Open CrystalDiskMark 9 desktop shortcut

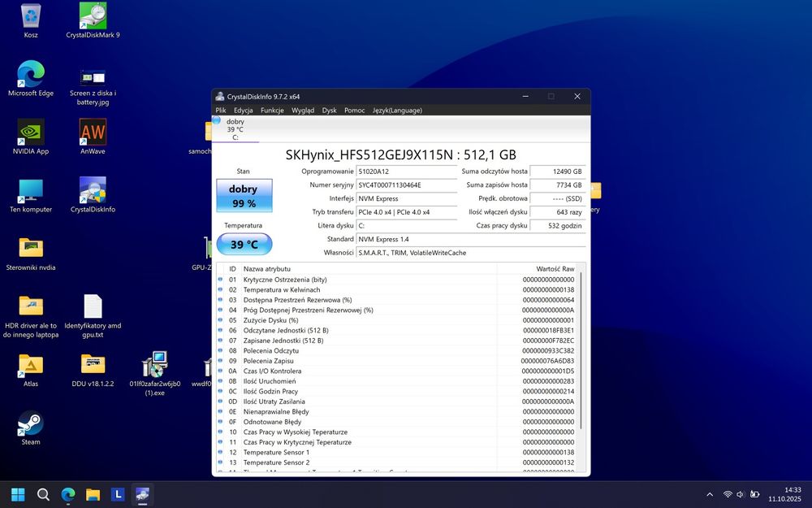pyautogui.click(x=93, y=21)
